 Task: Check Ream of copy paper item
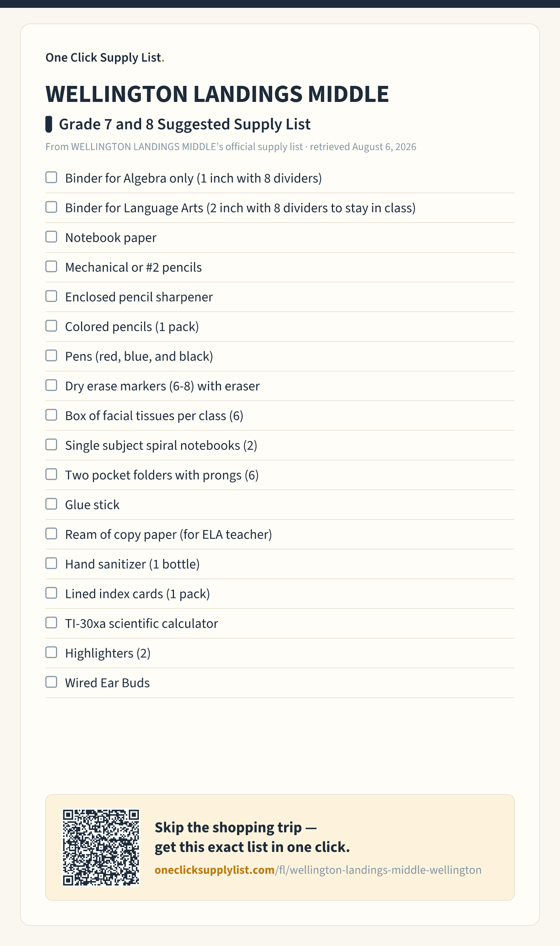point(51,533)
